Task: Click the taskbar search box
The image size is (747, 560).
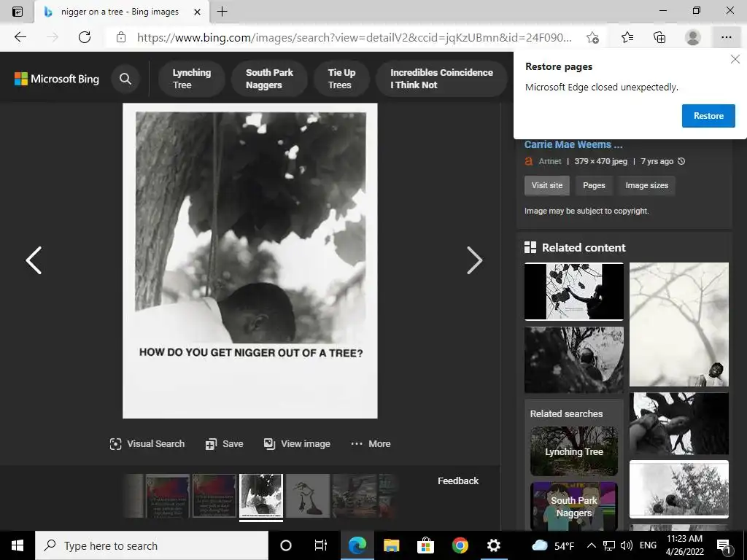Action: [152, 545]
